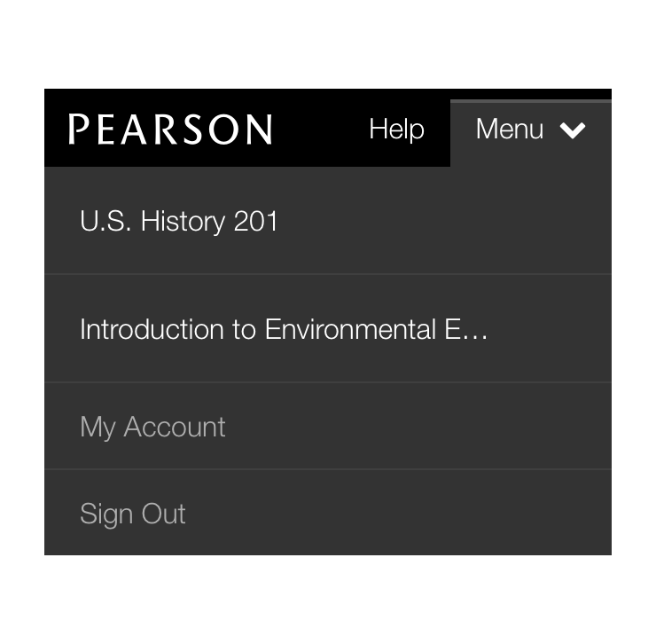Collapse the menu using the chevron arrow

tap(573, 130)
